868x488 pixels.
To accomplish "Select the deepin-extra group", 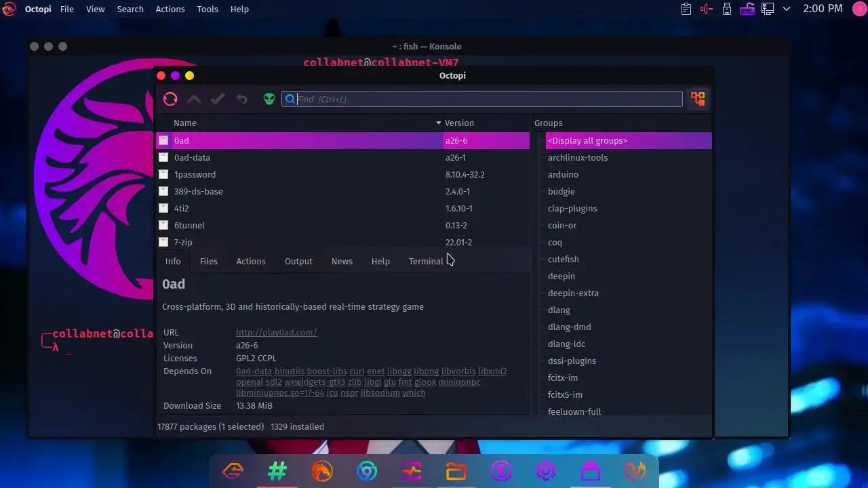I will [x=573, y=293].
